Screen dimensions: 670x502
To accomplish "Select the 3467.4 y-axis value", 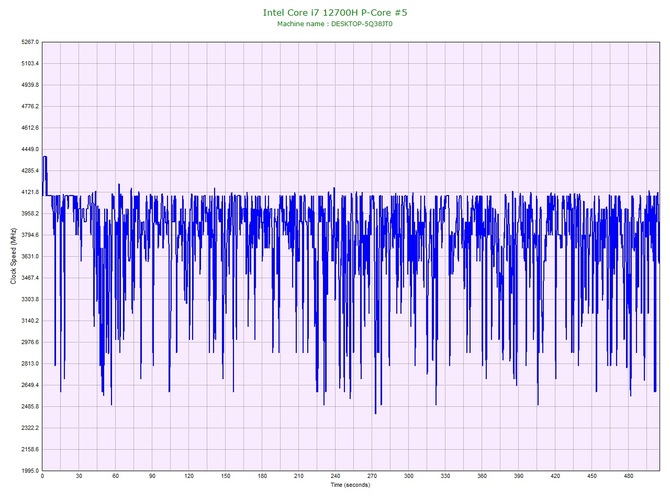I will [30, 278].
